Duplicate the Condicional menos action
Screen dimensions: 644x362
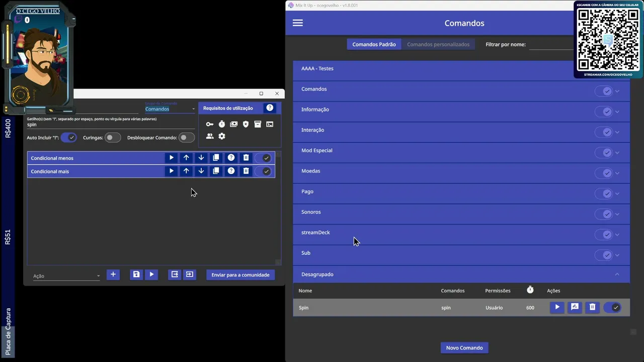[216, 158]
